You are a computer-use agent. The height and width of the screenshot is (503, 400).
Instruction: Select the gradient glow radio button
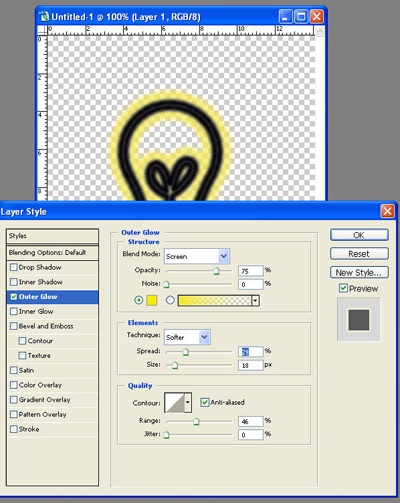[x=170, y=300]
